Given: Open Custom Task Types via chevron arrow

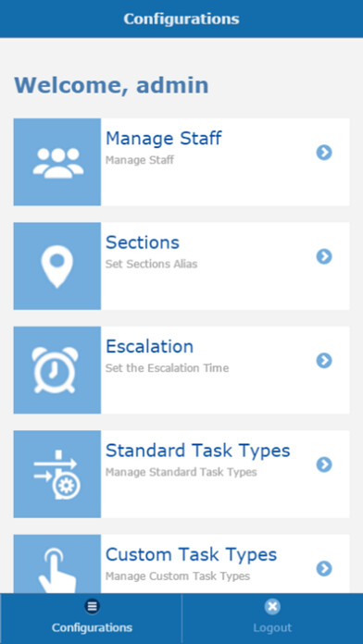Looking at the screenshot, I should click(324, 568).
